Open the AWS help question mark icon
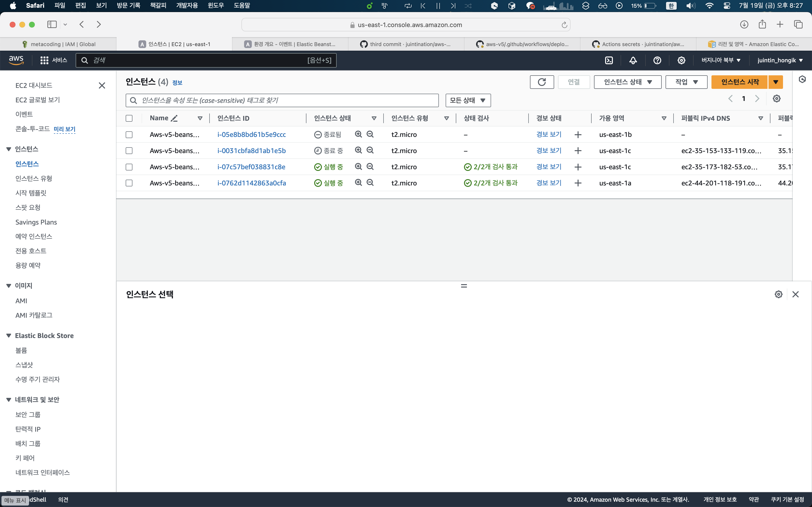Viewport: 812px width, 507px height. click(x=657, y=60)
